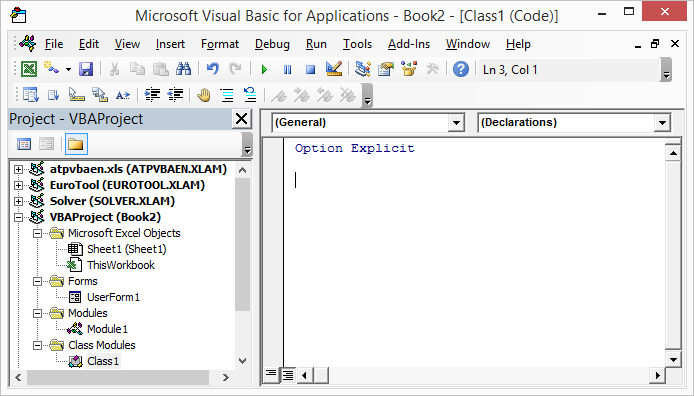This screenshot has height=396, width=694.
Task: Click the Break pause icon
Action: point(288,69)
